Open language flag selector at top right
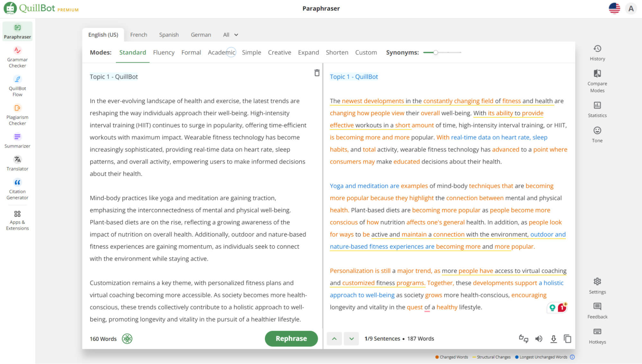The height and width of the screenshot is (364, 642). (614, 8)
